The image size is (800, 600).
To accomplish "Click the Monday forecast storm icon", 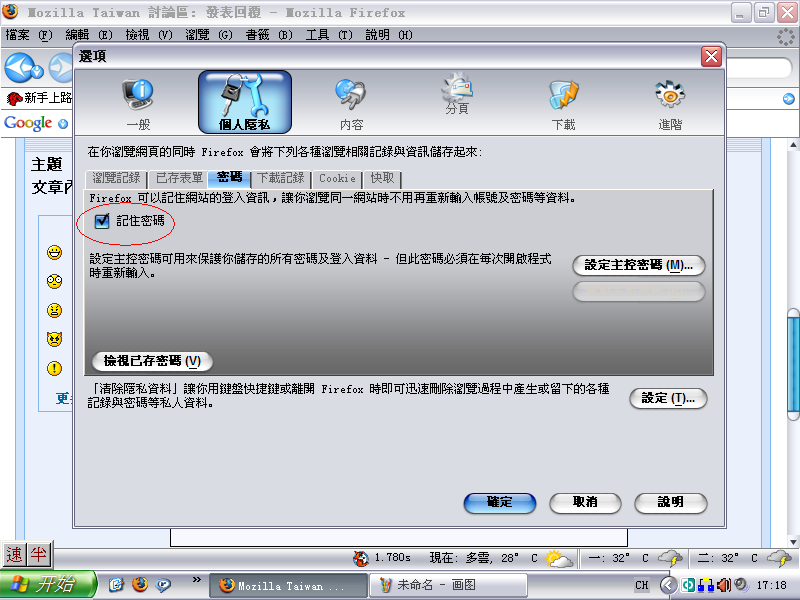I will (670, 558).
